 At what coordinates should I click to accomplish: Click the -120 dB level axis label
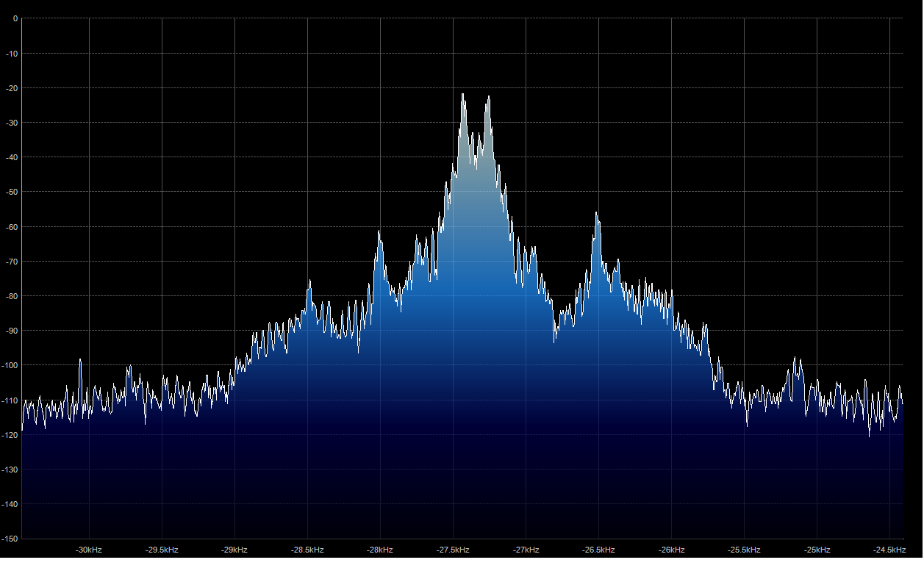click(x=10, y=434)
